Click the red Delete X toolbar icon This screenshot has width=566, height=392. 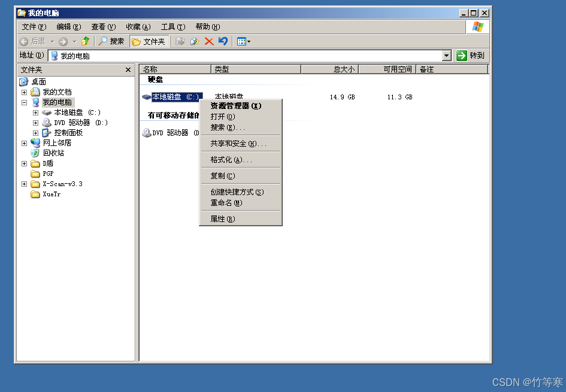coord(209,41)
